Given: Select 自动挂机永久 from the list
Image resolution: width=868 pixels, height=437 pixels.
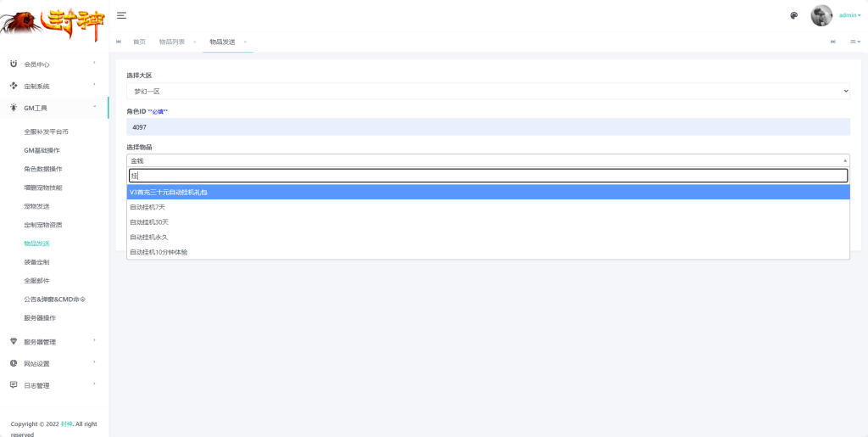Looking at the screenshot, I should pyautogui.click(x=487, y=237).
